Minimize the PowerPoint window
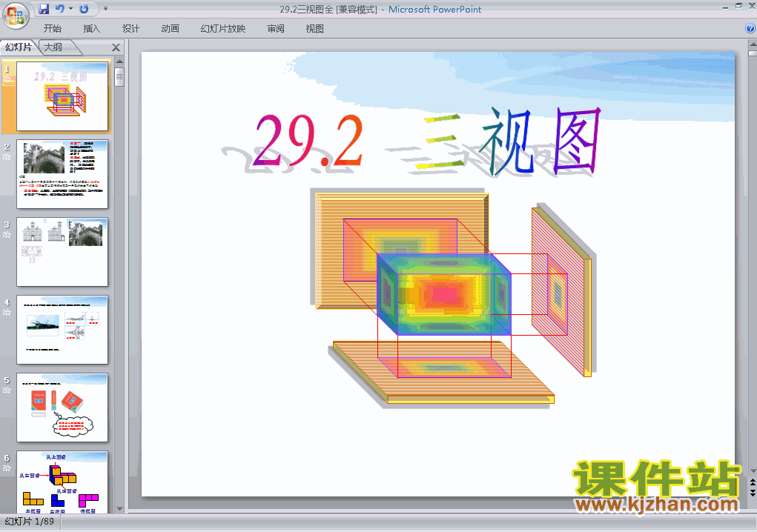The height and width of the screenshot is (532, 757). 725,7
